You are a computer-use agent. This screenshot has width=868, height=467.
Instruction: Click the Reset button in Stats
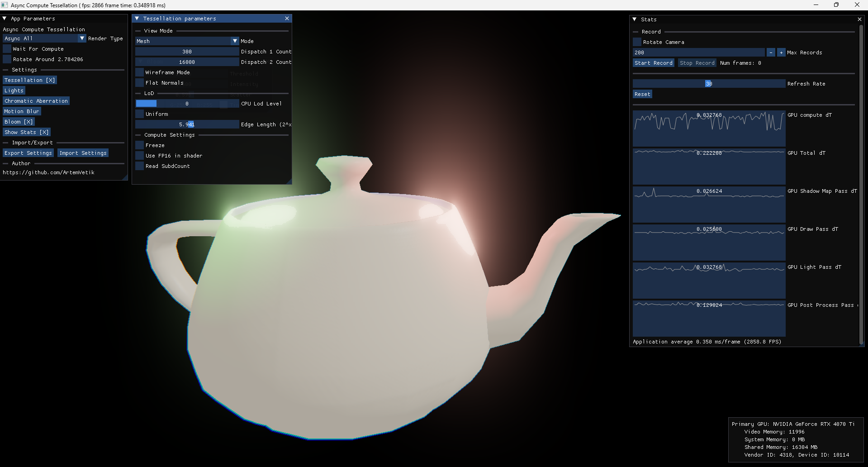642,94
